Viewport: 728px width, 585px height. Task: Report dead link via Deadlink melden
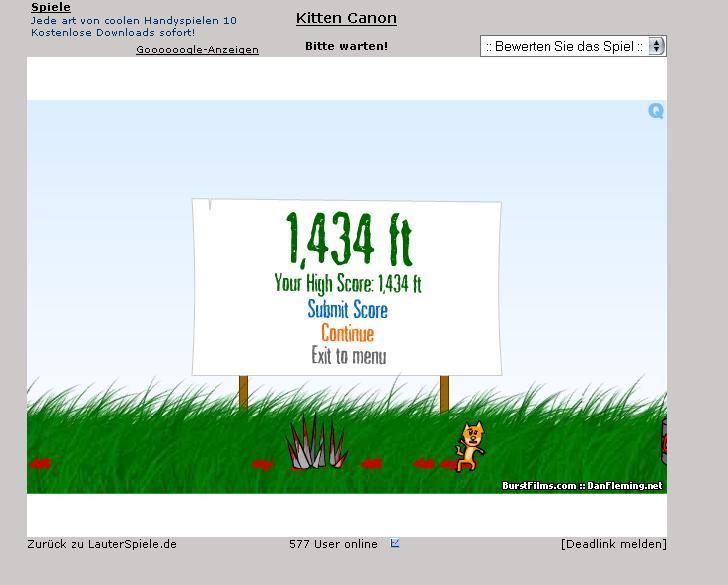click(x=613, y=544)
